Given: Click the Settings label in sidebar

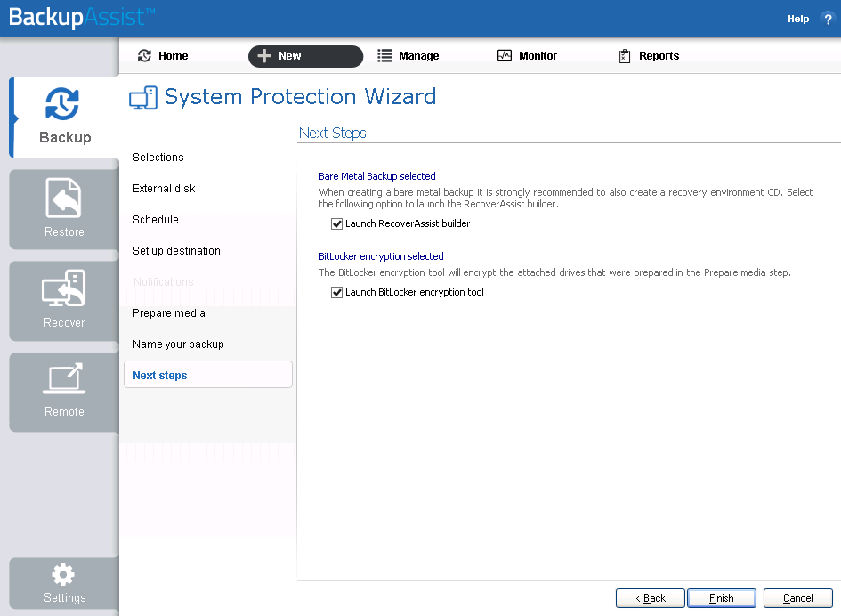Looking at the screenshot, I should point(64,598).
